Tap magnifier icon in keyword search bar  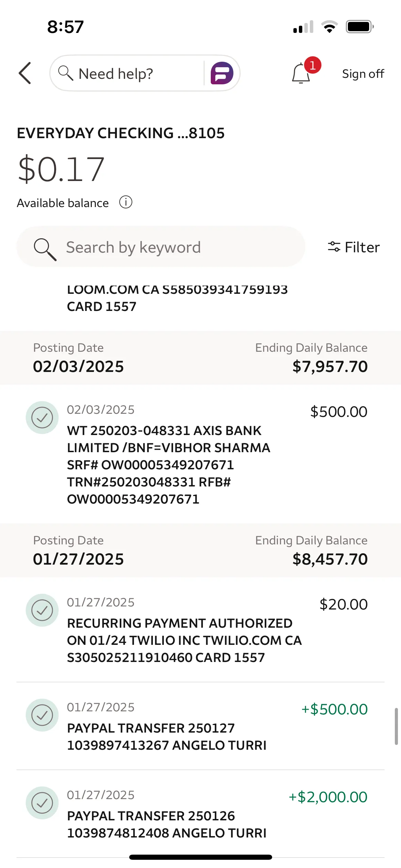point(45,249)
